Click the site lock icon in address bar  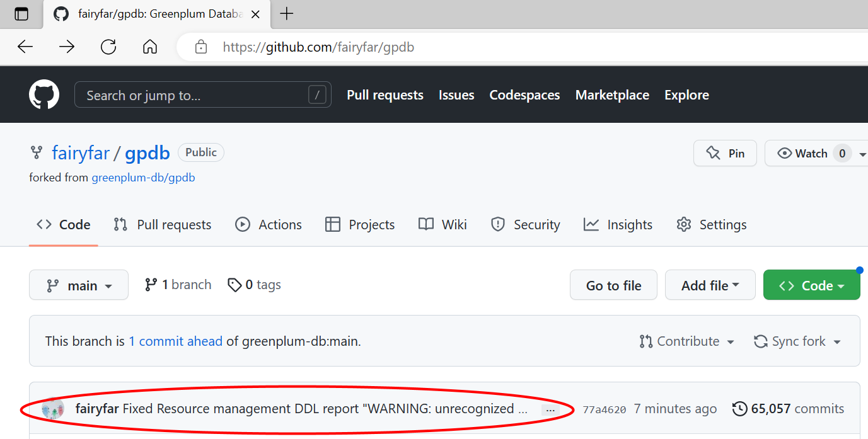[200, 47]
